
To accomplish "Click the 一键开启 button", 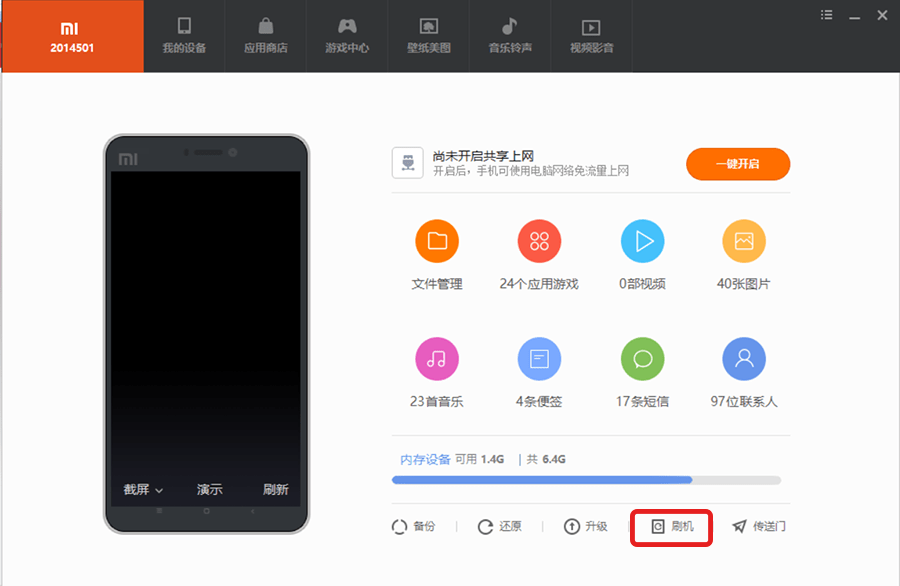I will 738,164.
